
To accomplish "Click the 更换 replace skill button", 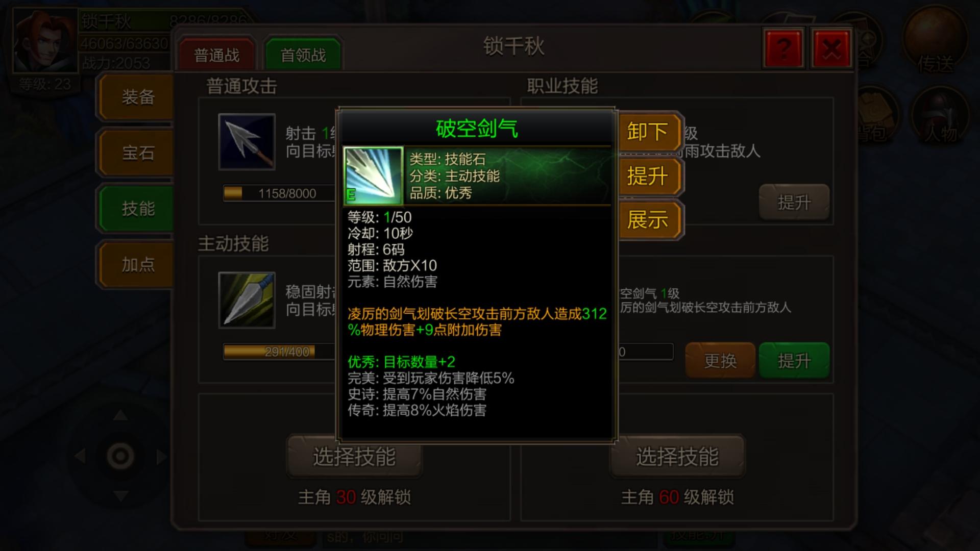I will click(x=720, y=361).
